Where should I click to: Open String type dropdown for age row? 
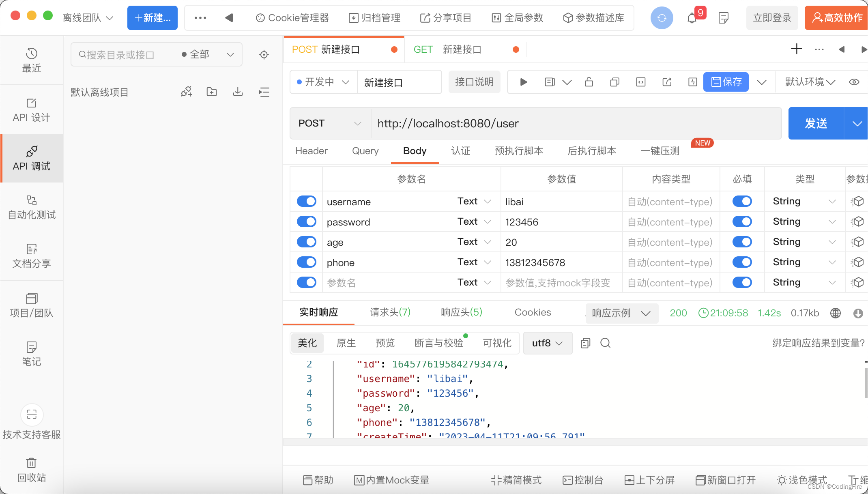(x=805, y=242)
